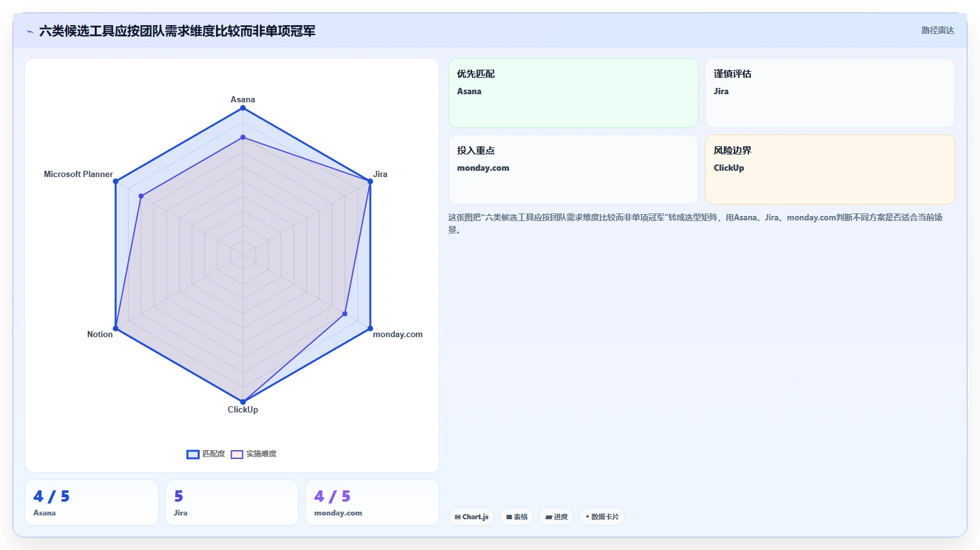Click the outer 匹配度 point on Asana axis
Image resolution: width=980 pixels, height=550 pixels.
click(x=243, y=108)
